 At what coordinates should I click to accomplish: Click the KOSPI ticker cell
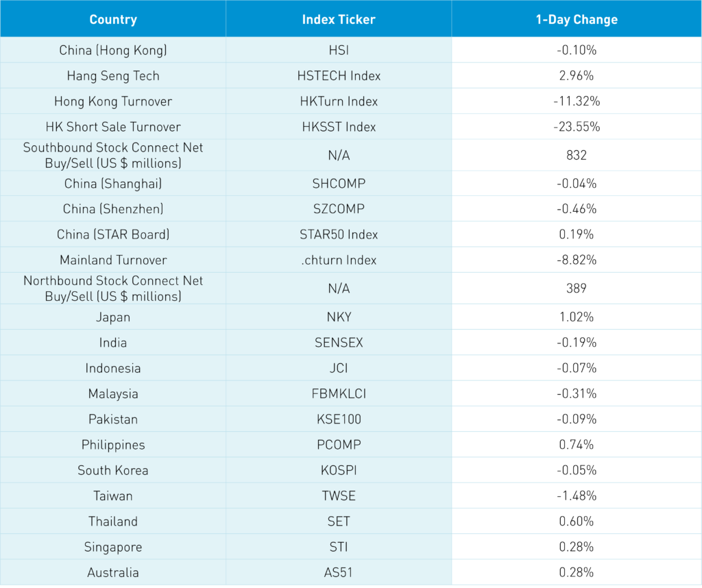(x=339, y=470)
